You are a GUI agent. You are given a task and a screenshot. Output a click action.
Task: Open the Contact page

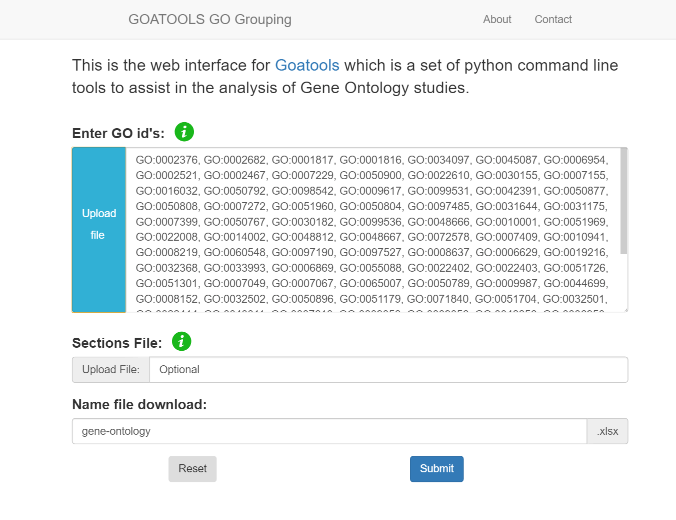click(553, 19)
